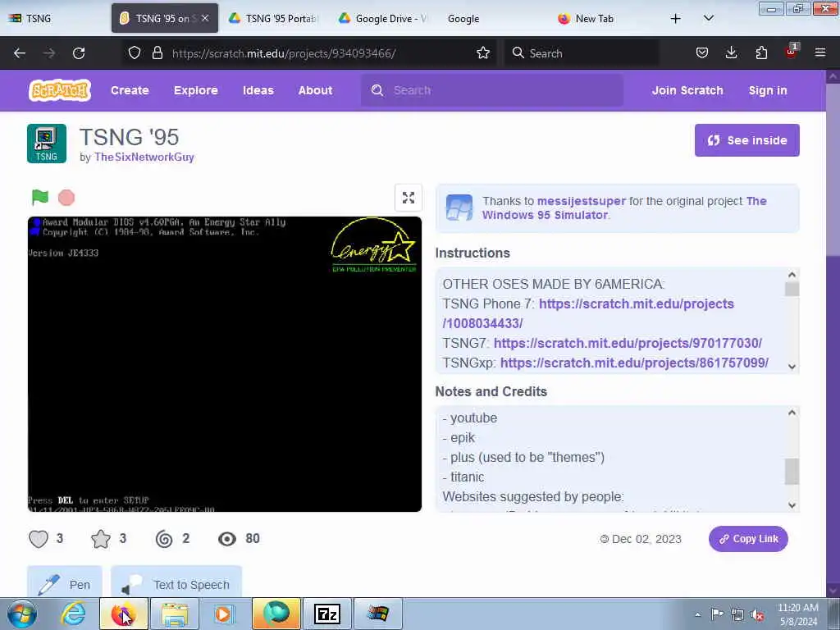Click the site security padlock icon
The height and width of the screenshot is (630, 840).
click(157, 53)
